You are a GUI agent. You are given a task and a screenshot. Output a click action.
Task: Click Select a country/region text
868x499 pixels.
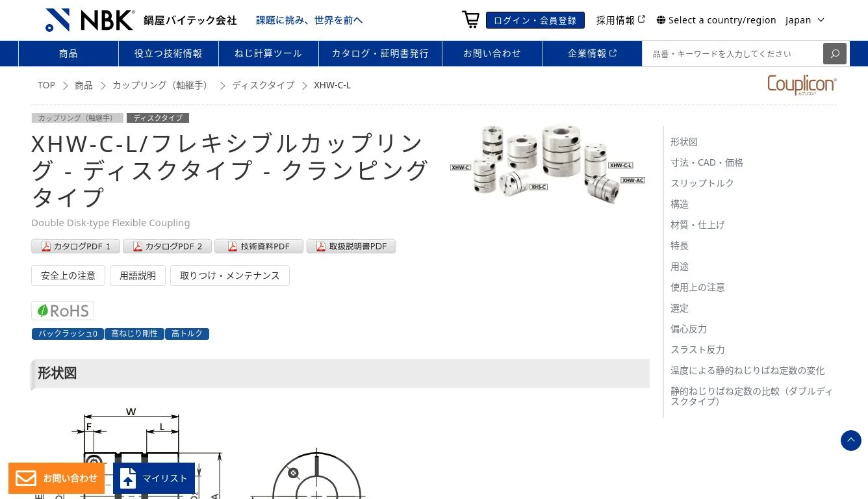point(722,20)
